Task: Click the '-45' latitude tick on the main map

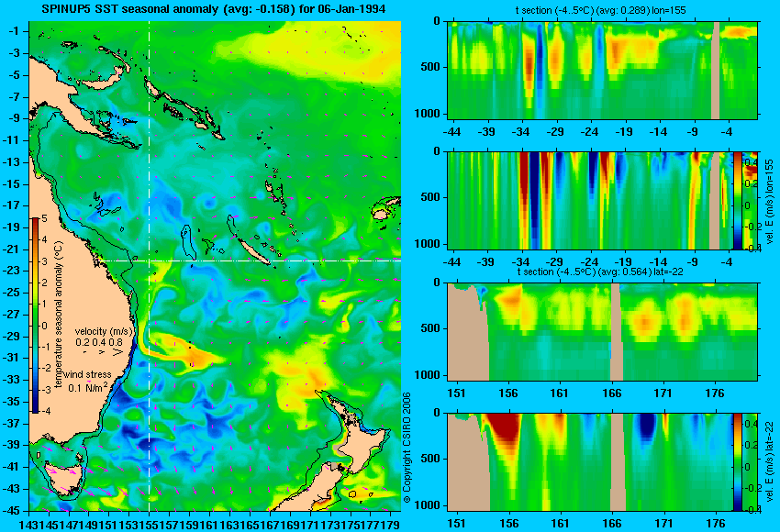Action: tap(12, 511)
